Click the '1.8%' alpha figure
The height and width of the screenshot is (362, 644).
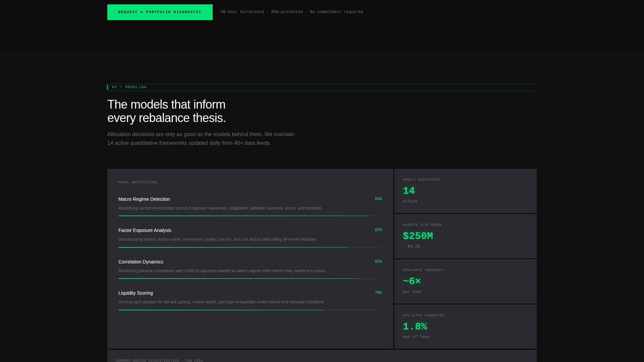pos(415,326)
